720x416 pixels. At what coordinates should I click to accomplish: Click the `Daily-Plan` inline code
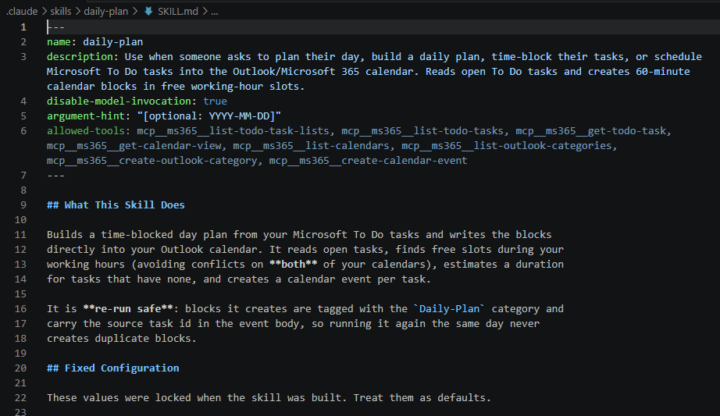(449, 309)
